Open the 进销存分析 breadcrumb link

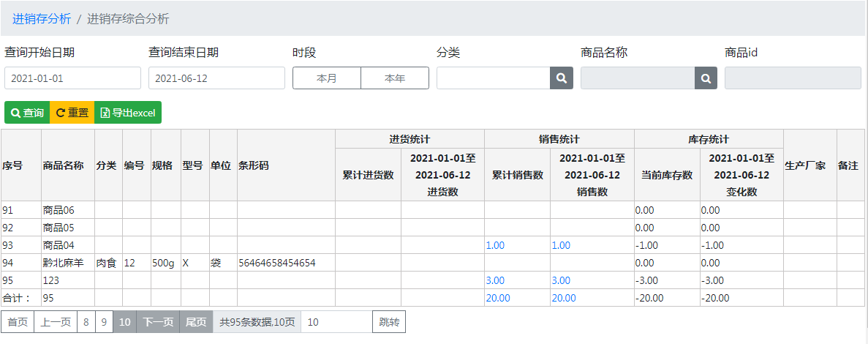pyautogui.click(x=42, y=19)
